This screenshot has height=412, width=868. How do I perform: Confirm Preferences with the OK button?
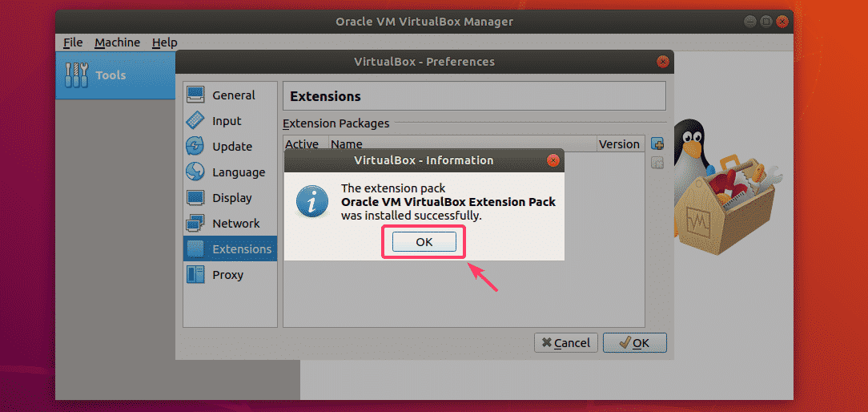point(634,342)
